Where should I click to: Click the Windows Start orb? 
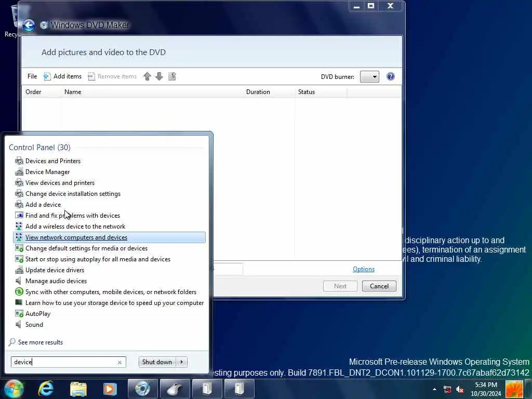coord(13,389)
